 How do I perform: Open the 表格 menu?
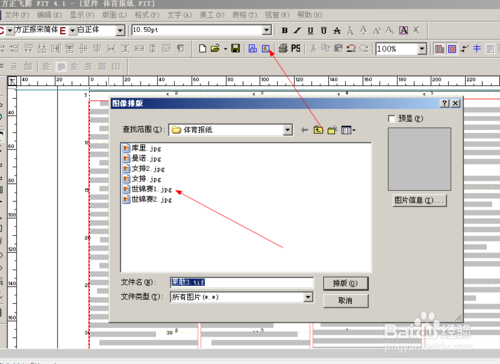pos(244,15)
